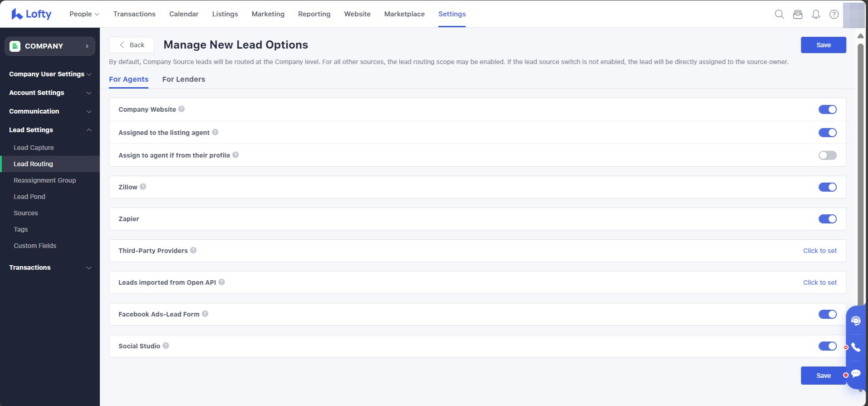
Task: Open the phone dialer floating icon
Action: point(856,347)
